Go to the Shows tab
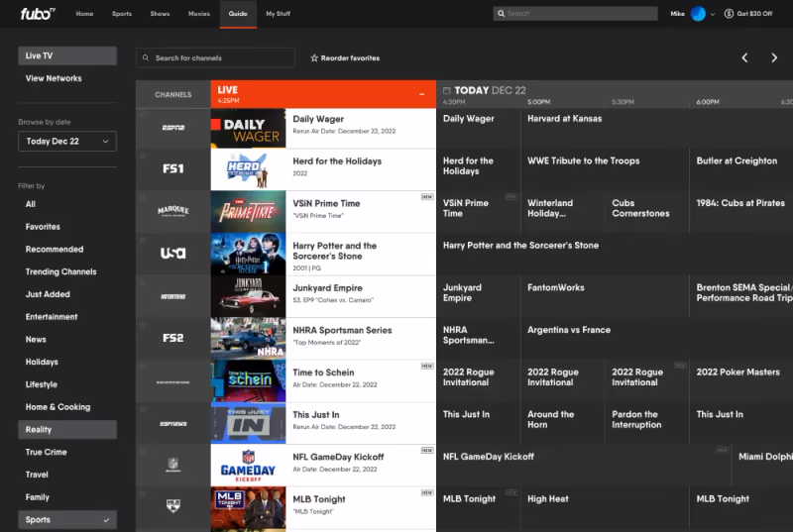The width and height of the screenshot is (793, 532). coord(160,14)
